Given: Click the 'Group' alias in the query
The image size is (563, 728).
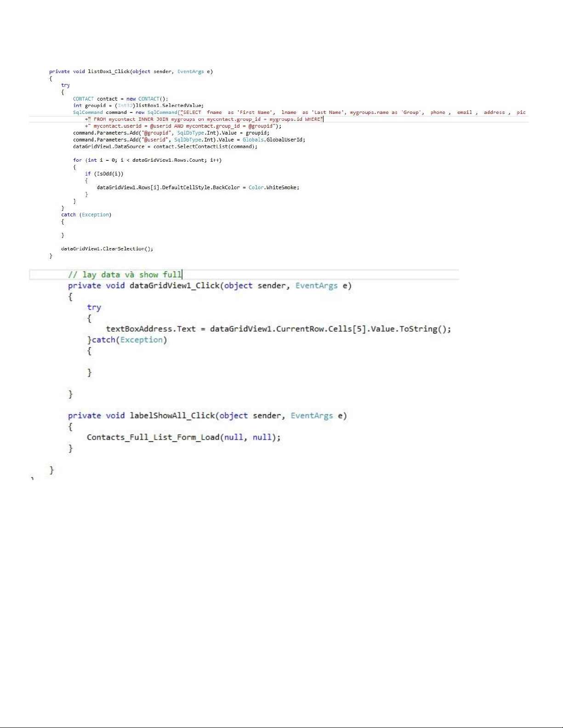Looking at the screenshot, I should click(x=412, y=113).
